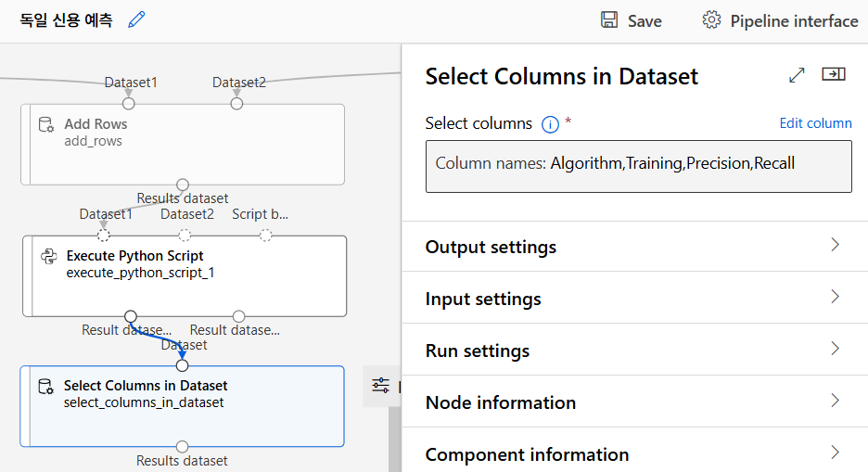Click the Execute Python Script node icon
868x472 pixels.
pos(49,256)
